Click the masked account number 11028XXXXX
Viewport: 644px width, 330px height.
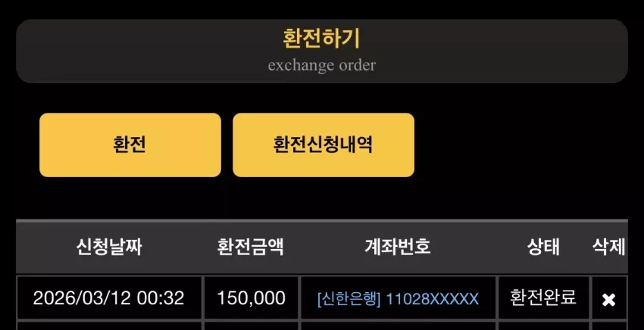click(x=433, y=299)
